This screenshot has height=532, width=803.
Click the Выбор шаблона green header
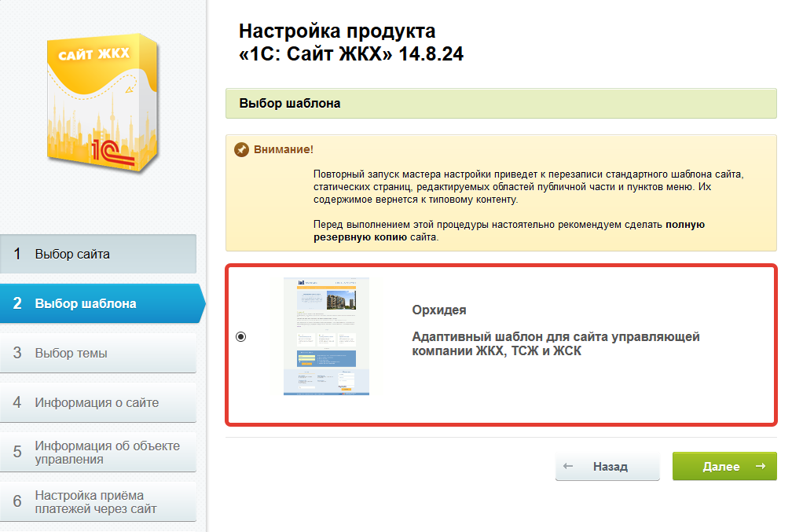tap(500, 104)
